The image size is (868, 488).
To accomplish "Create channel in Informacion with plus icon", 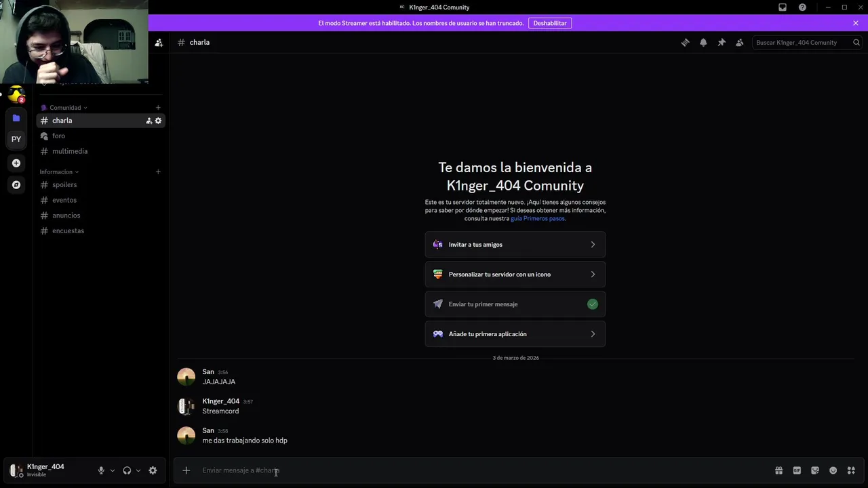I will point(158,172).
